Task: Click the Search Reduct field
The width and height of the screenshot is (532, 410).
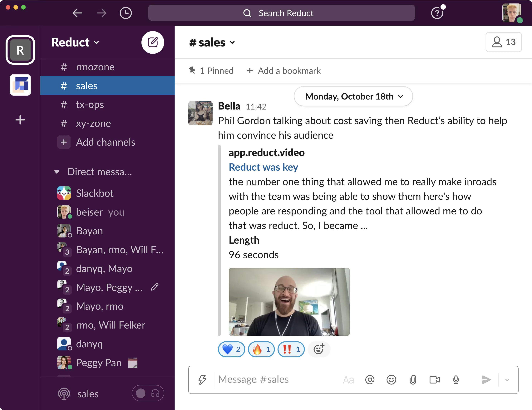Action: click(281, 13)
